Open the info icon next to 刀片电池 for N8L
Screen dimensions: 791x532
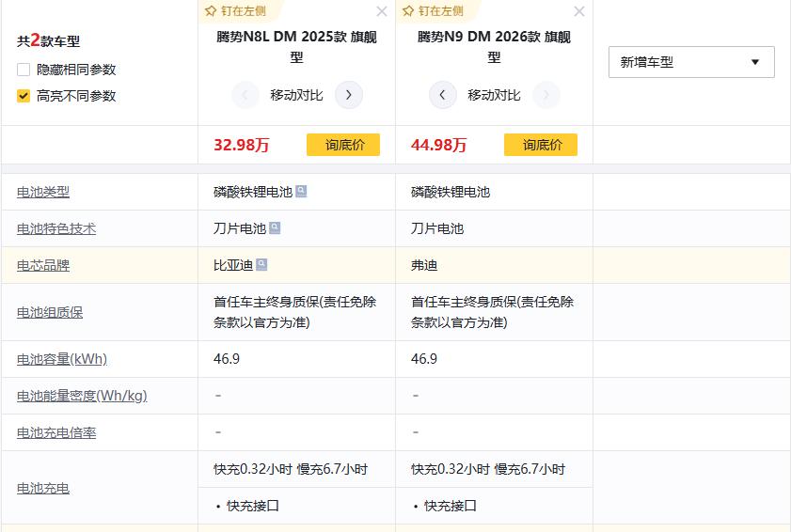(275, 227)
